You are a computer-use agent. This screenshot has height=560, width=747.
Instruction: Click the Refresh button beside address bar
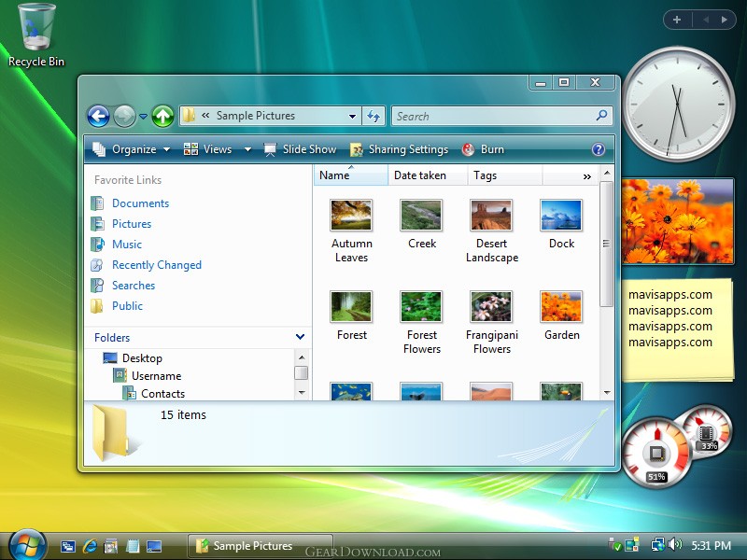pos(373,116)
